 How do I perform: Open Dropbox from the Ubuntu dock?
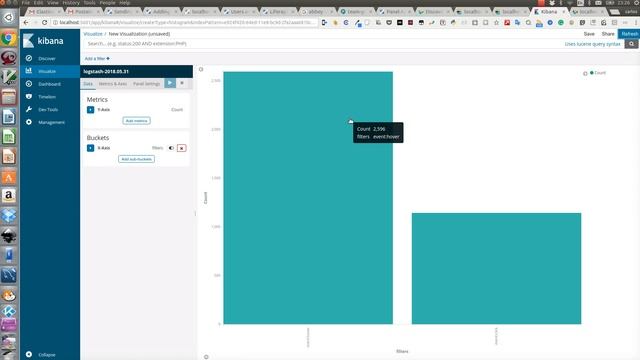tap(9, 216)
